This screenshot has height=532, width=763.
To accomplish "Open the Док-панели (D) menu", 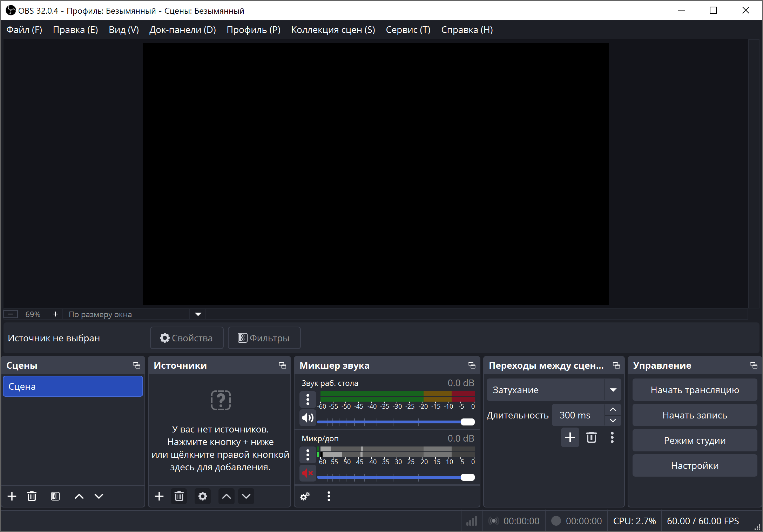I will pos(182,30).
